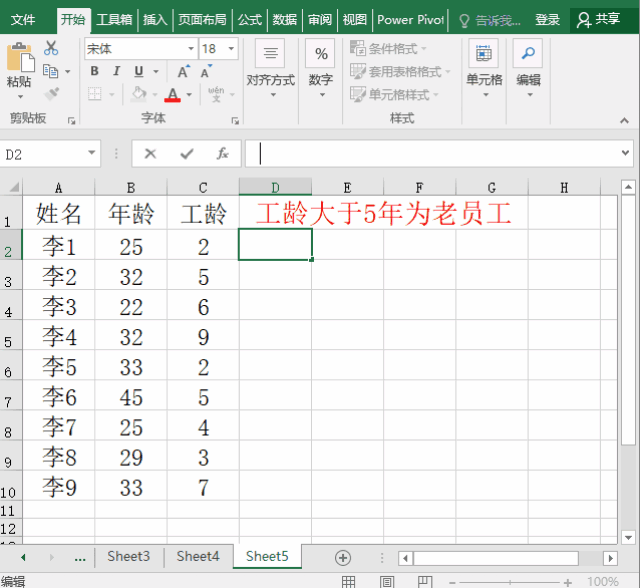Open the 宋体 font name dropdown
Viewport: 640px width, 588px height.
click(x=191, y=49)
